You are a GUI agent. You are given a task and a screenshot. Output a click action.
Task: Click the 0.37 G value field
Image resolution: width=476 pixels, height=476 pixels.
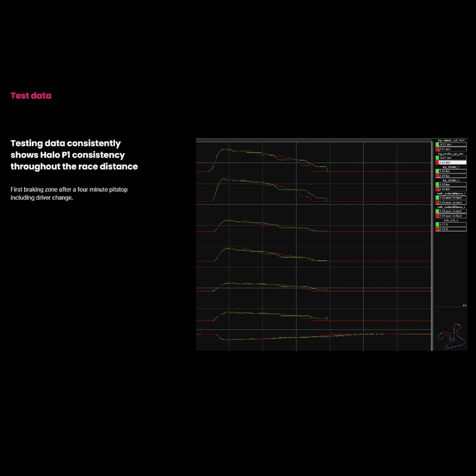[x=453, y=225]
